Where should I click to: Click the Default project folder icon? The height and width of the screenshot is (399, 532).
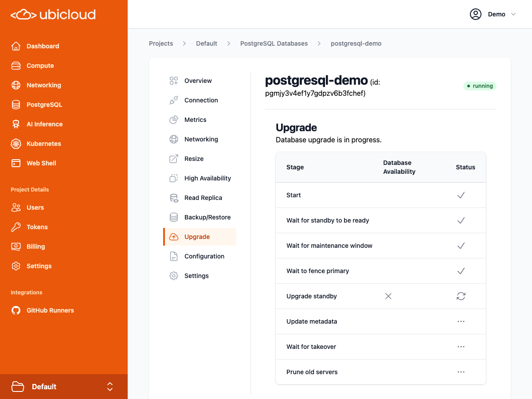[18, 387]
